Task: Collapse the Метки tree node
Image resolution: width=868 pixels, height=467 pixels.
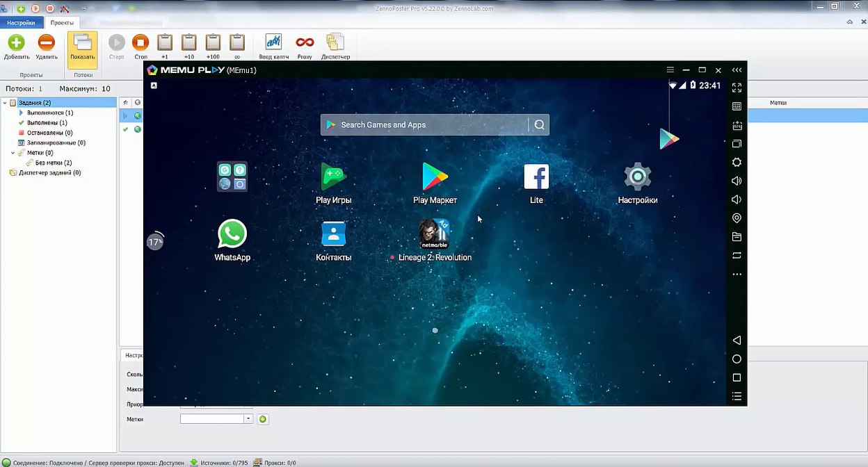Action: click(x=13, y=153)
